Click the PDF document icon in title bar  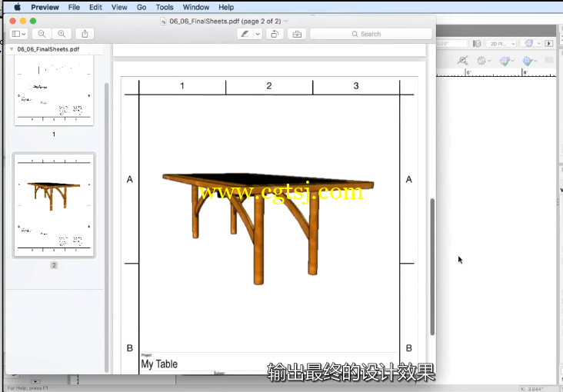point(163,22)
